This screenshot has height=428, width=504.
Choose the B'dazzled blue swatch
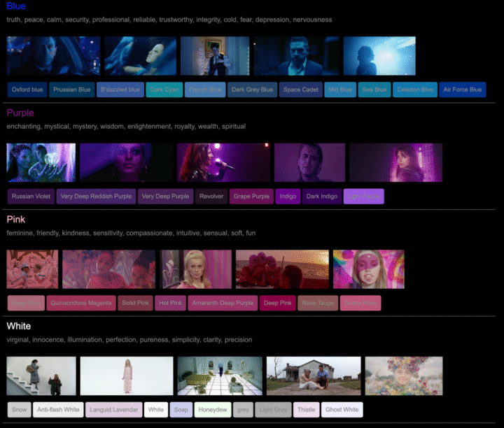[120, 90]
